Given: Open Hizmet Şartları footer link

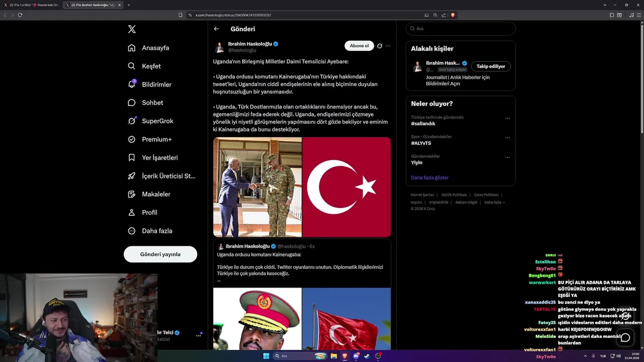Looking at the screenshot, I should click(422, 195).
